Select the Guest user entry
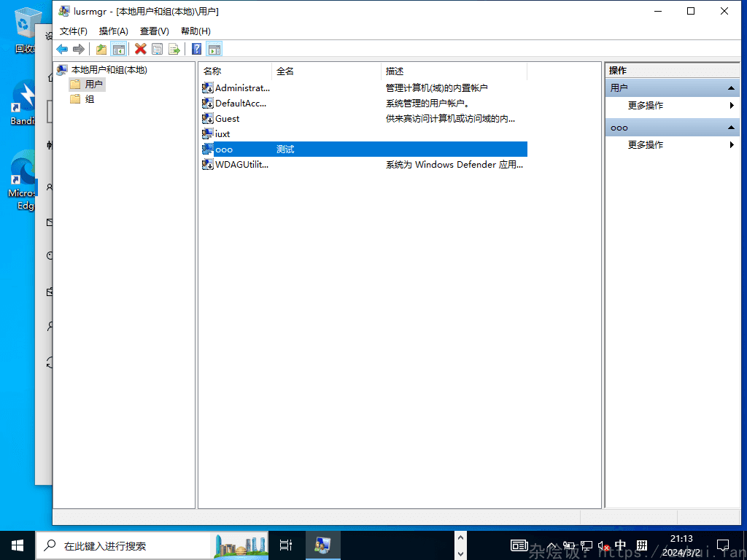 tap(227, 119)
